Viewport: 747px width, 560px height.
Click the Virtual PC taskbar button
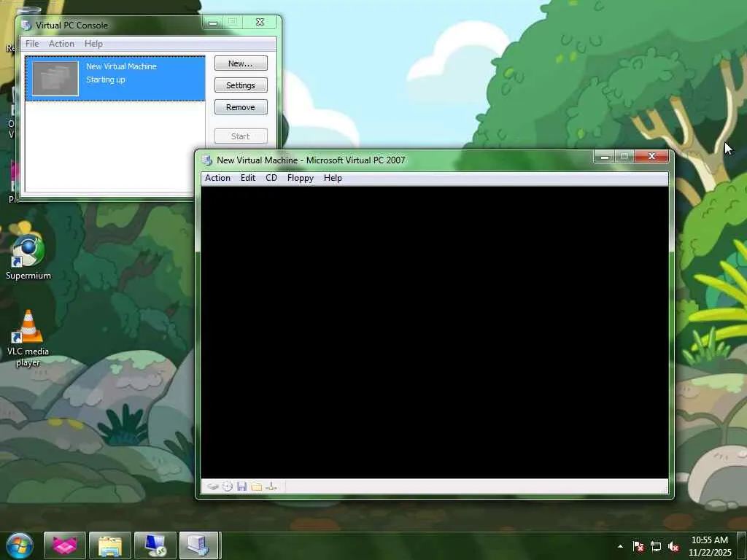199,545
